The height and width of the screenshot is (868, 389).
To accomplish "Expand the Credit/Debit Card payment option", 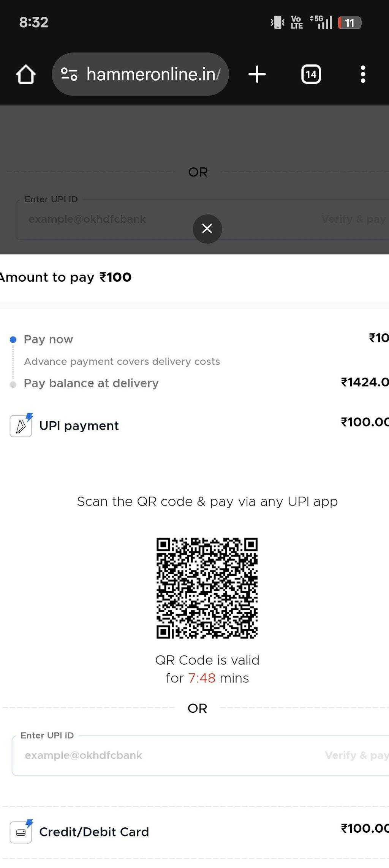I will point(94,832).
